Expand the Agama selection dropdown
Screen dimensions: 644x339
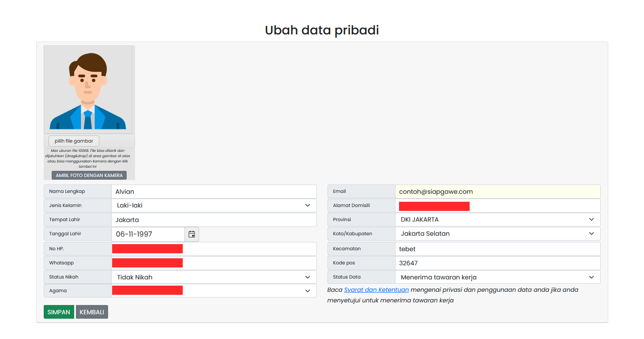214,291
